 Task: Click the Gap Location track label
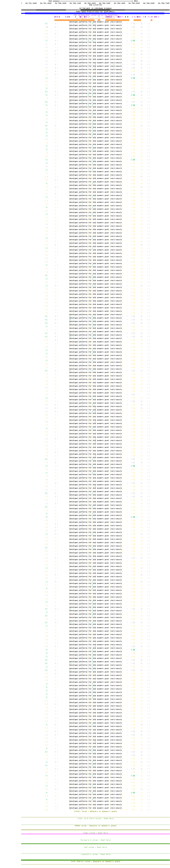pos(95,5)
